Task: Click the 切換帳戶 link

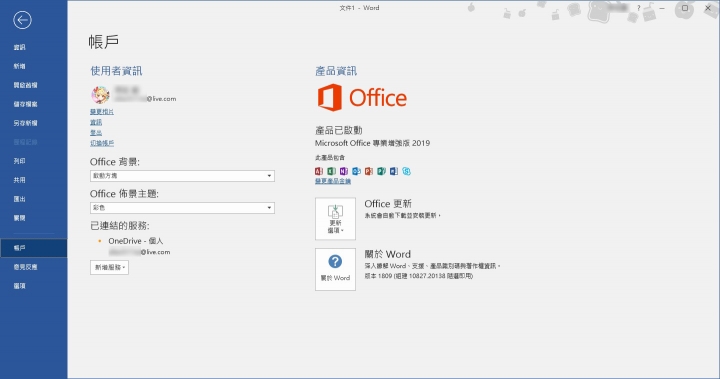Action: click(102, 143)
